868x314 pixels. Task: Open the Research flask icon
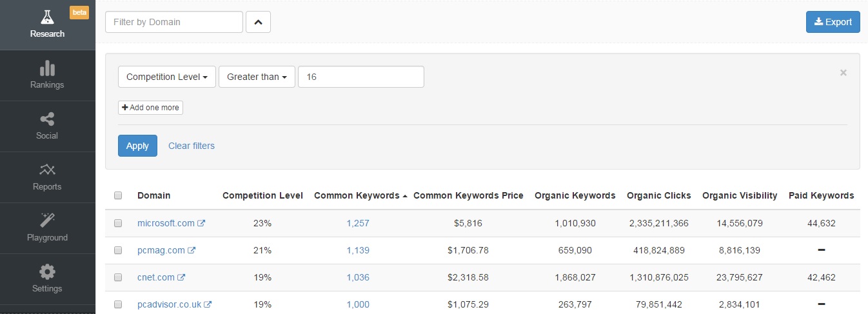pos(47,17)
